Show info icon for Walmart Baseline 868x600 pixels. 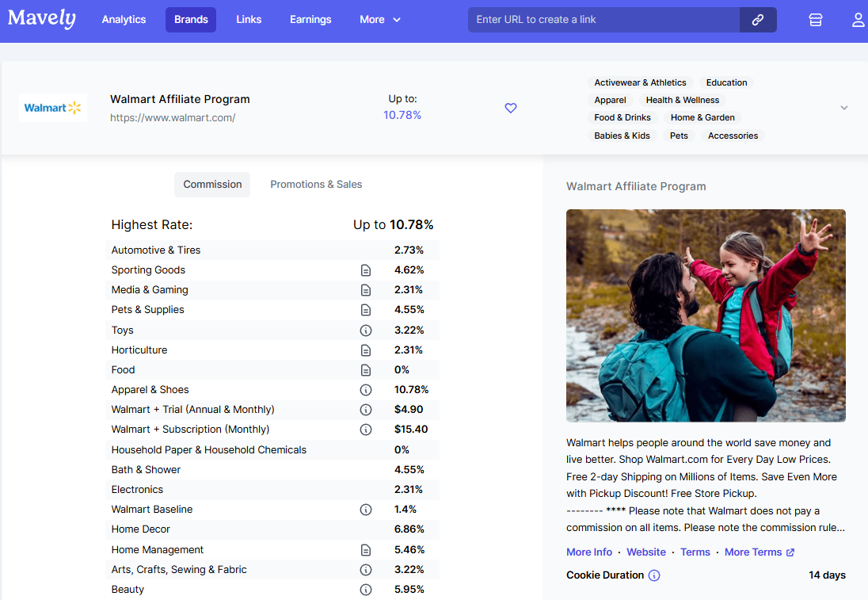point(365,510)
